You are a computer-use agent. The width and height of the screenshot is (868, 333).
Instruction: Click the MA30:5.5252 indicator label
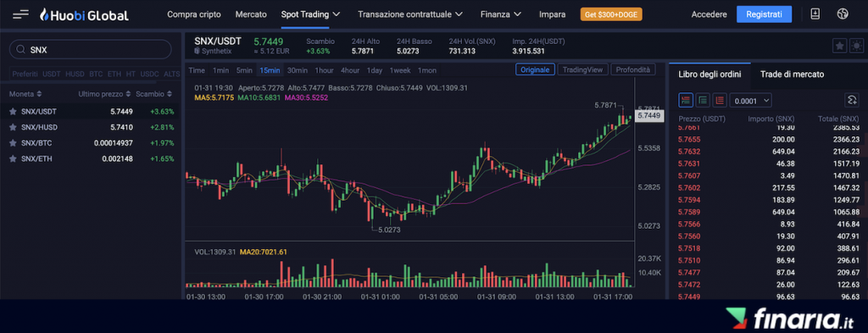(306, 97)
